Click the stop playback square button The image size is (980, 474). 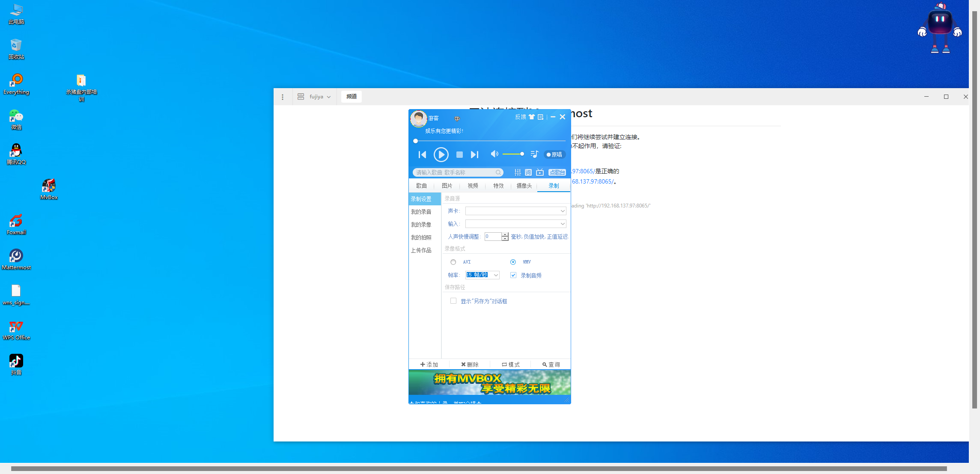coord(459,154)
